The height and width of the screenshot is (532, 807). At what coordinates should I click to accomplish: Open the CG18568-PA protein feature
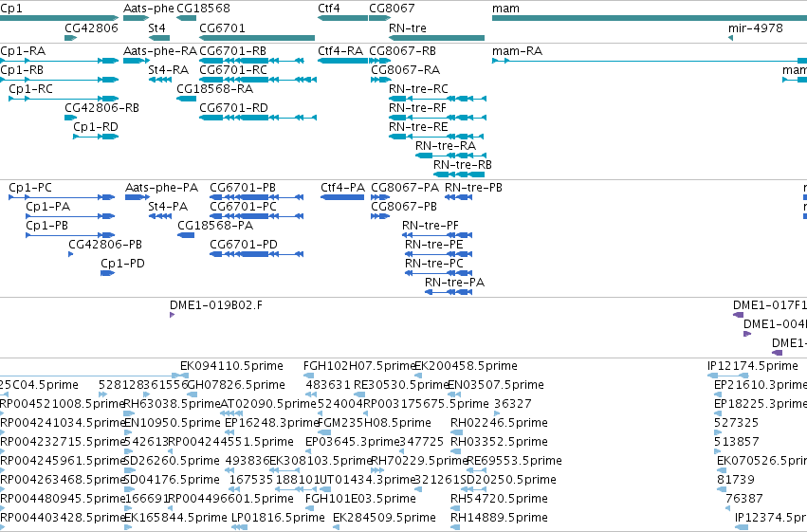(186, 235)
